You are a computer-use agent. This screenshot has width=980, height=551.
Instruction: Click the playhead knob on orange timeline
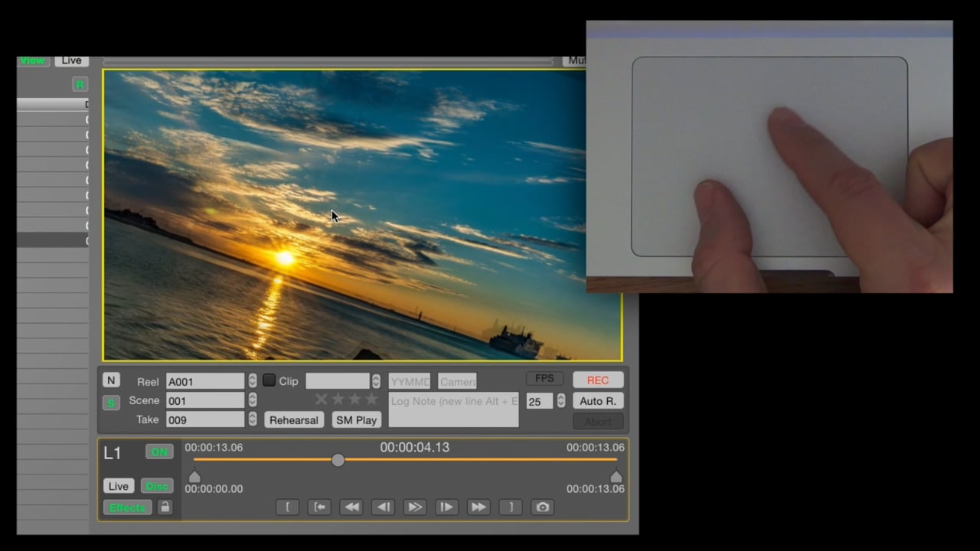[338, 459]
